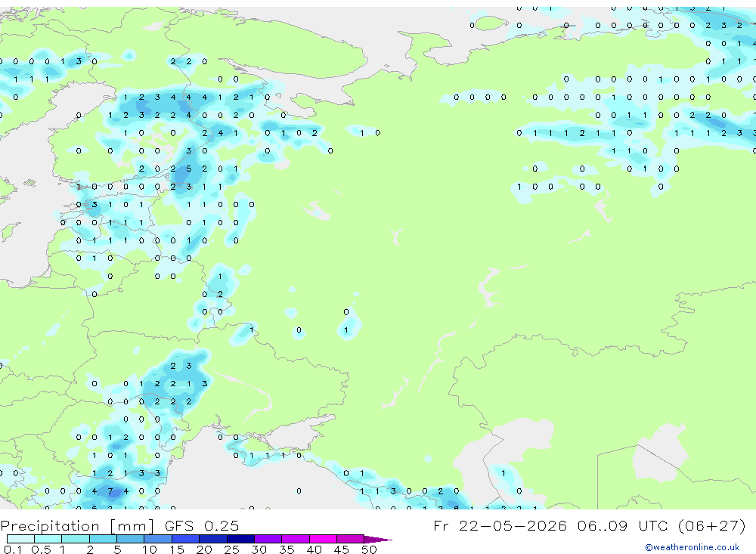This screenshot has height=554, width=756.
Task: Click the weatheronline.co.uk copyright link
Action: click(692, 547)
